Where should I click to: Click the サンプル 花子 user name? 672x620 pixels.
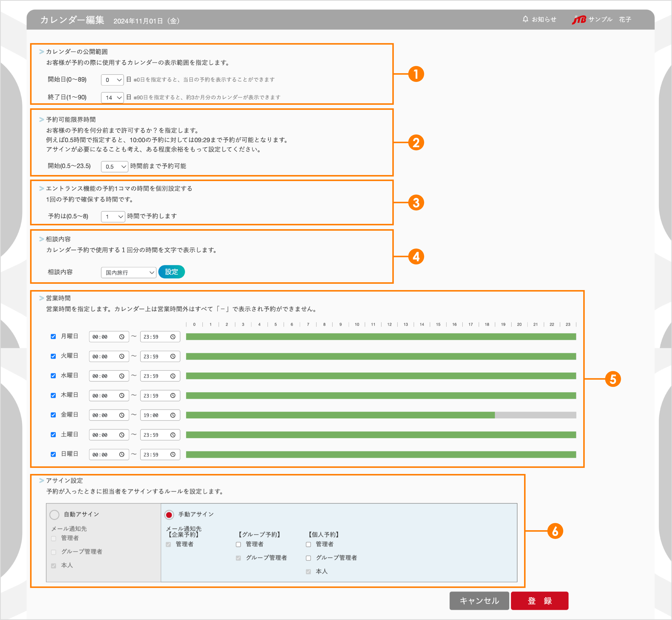(610, 20)
